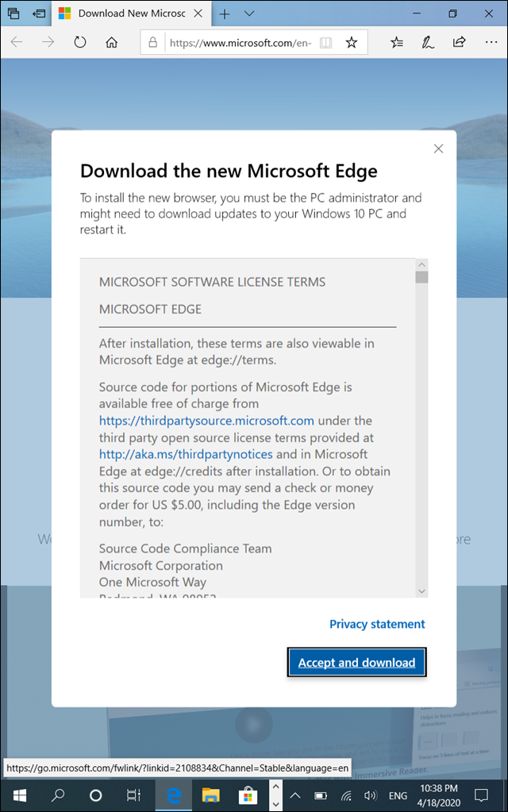Open Settings and more ellipsis menu
This screenshot has height=812, width=508.
491,42
